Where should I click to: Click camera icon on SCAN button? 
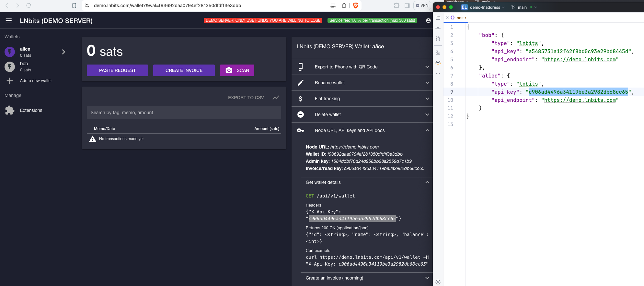[229, 70]
